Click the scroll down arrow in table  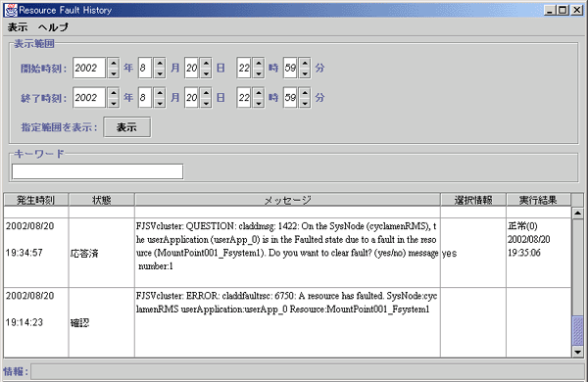578,352
